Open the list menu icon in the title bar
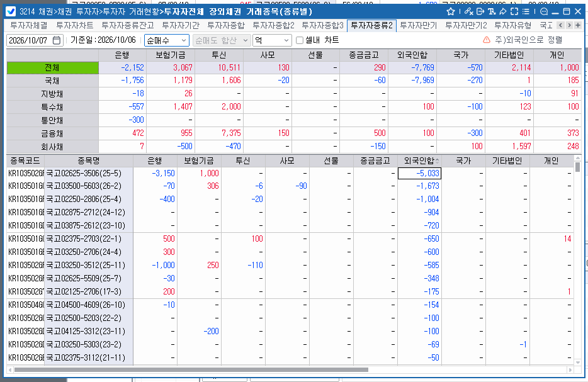Viewport: 588px width, 382px height. 526,11
